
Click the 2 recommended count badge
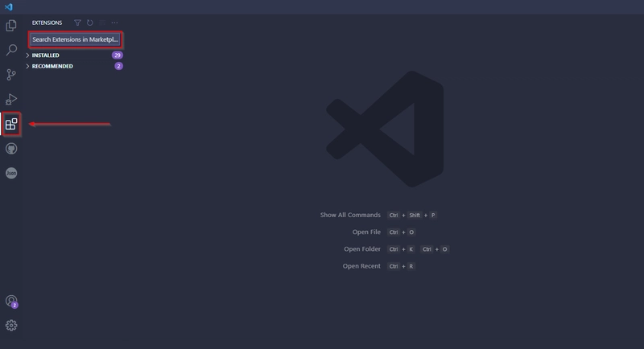(x=118, y=66)
